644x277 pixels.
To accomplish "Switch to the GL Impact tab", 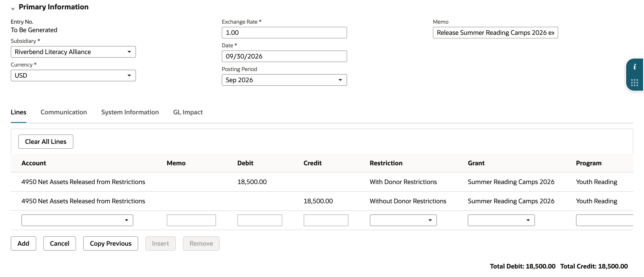I will pos(188,112).
